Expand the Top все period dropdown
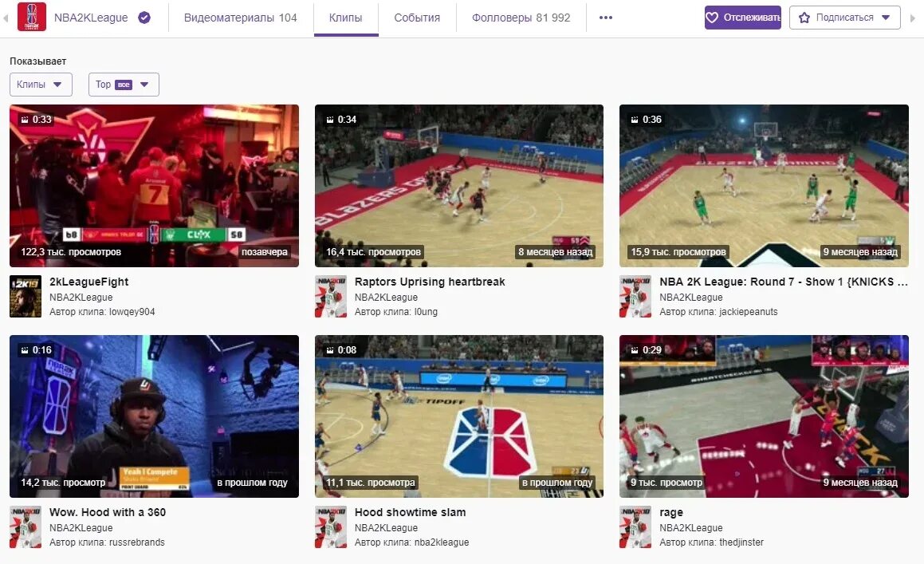This screenshot has height=564, width=924. (124, 85)
